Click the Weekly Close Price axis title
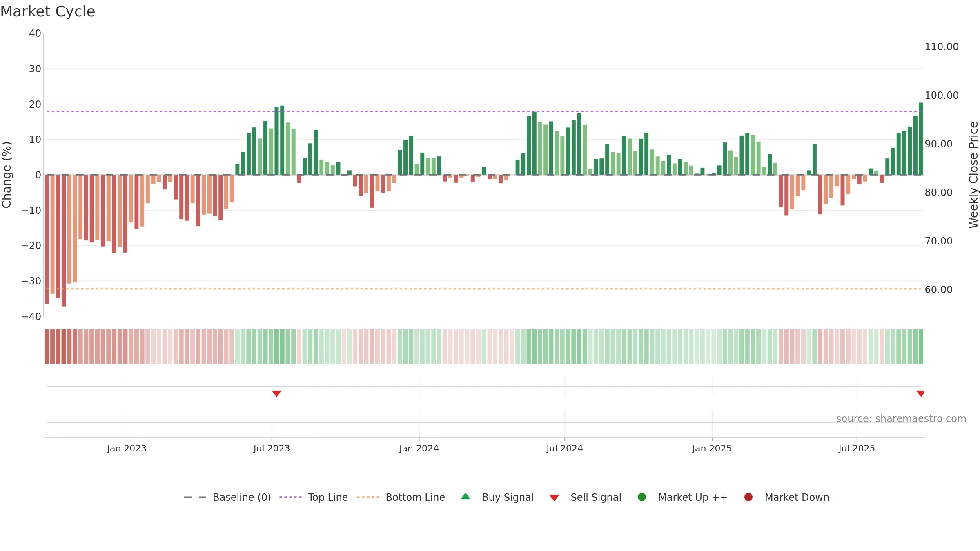Screen dimensions: 980x551 pos(973,175)
